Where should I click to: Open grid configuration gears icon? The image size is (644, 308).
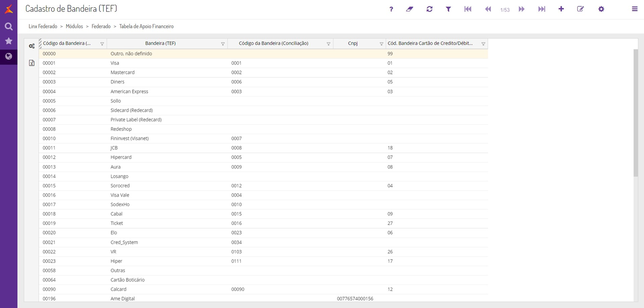pos(31,46)
